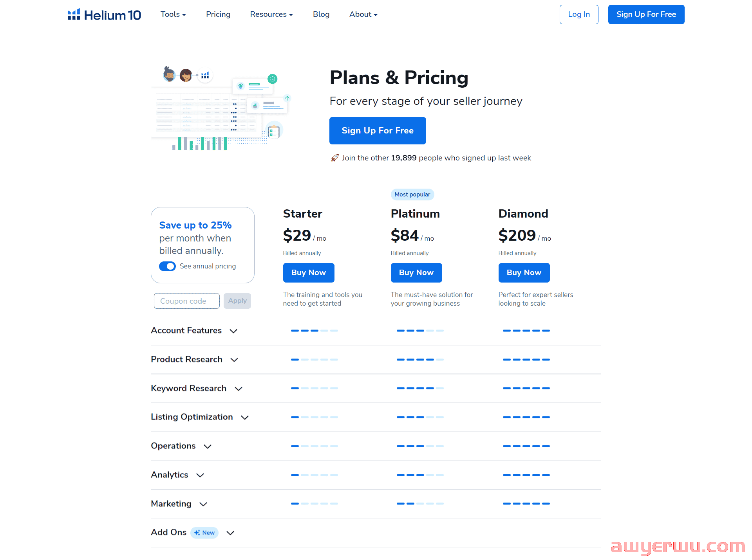The image size is (752, 560).
Task: Buy the Starter plan
Action: click(309, 273)
